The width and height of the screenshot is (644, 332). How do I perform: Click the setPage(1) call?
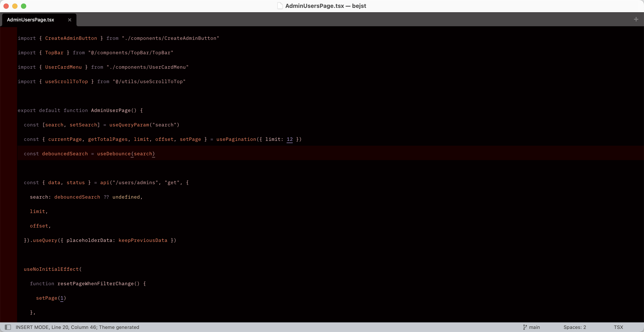tap(51, 298)
